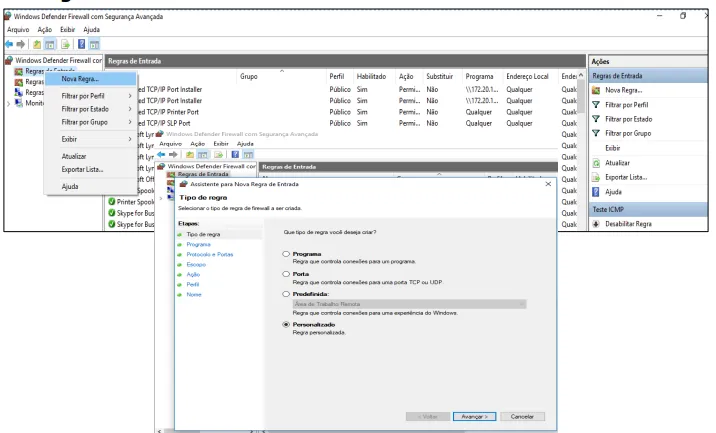The width and height of the screenshot is (716, 433).
Task: Click the Help icon in inner window toolbar
Action: point(235,154)
